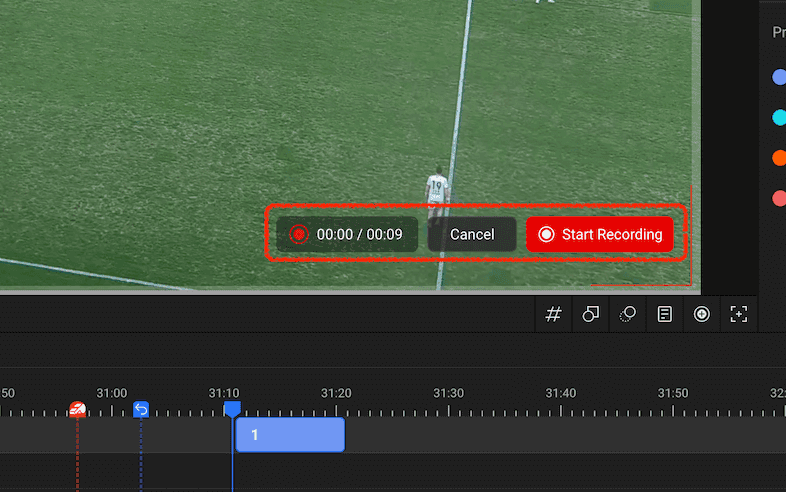The image size is (786, 492).
Task: Click the 31:00 timeline ruler label
Action: [x=112, y=393]
